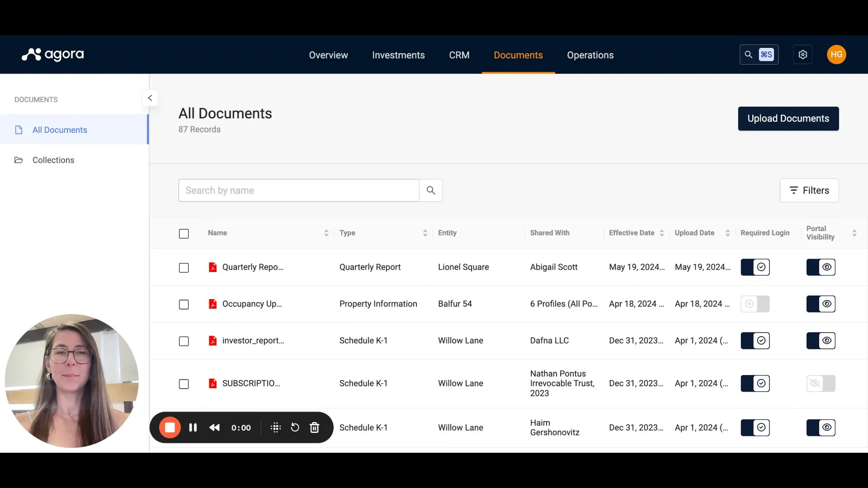The width and height of the screenshot is (868, 488).
Task: Click the Collections folder icon in sidebar
Action: (19, 160)
